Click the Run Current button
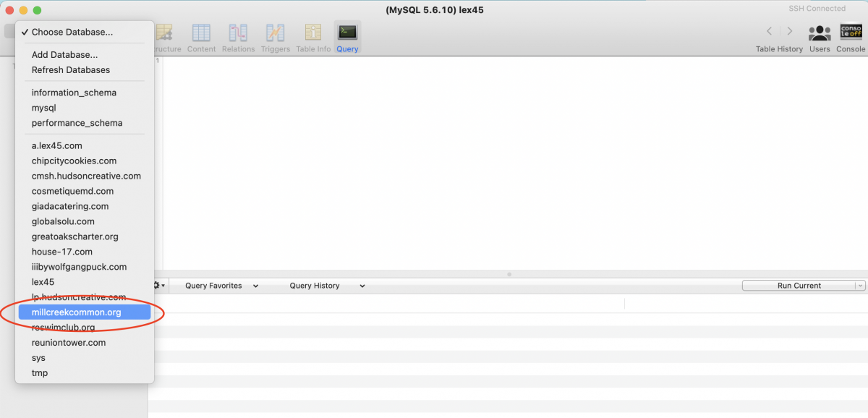This screenshot has height=418, width=868. [799, 286]
